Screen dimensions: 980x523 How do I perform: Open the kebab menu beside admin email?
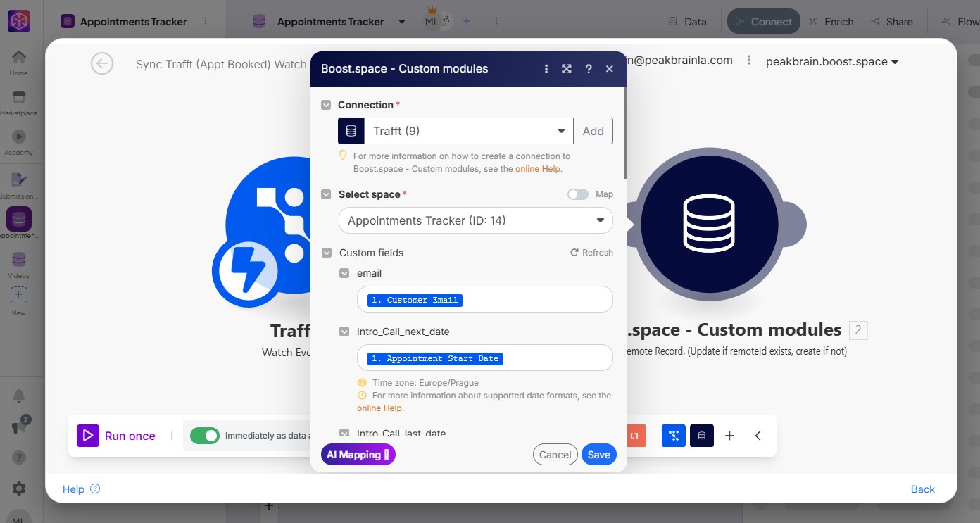(749, 61)
